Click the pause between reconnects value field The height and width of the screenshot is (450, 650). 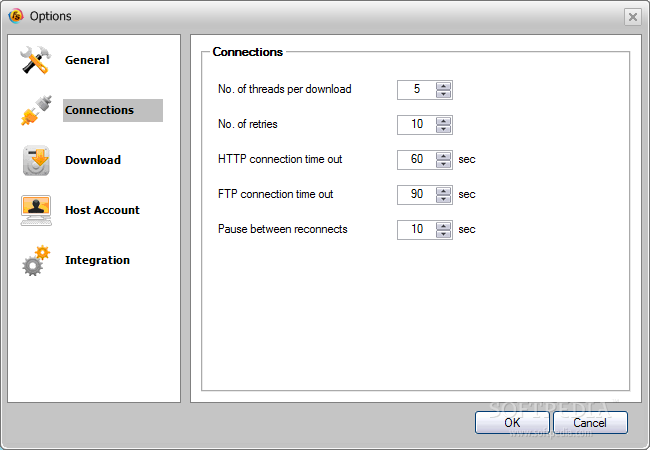417,230
